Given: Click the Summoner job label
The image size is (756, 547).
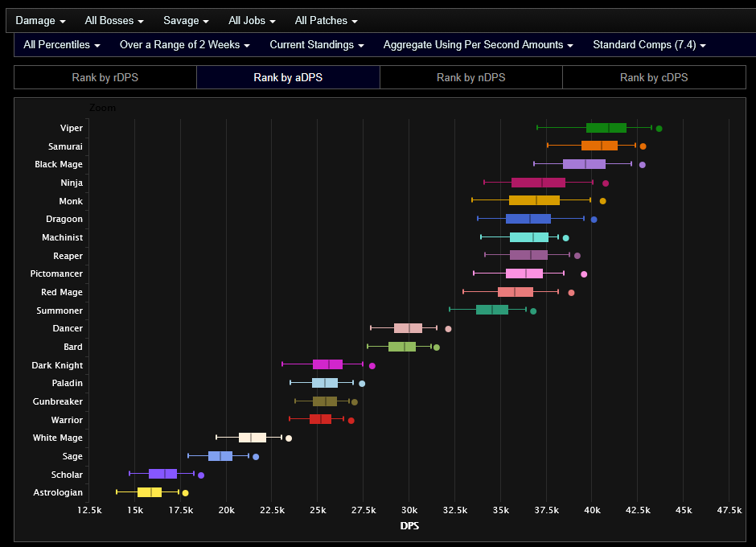Looking at the screenshot, I should tap(60, 311).
